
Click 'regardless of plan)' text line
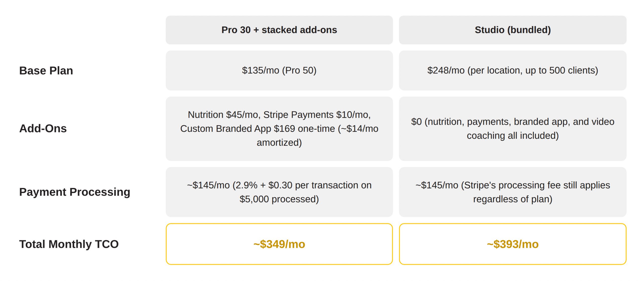[x=512, y=199]
